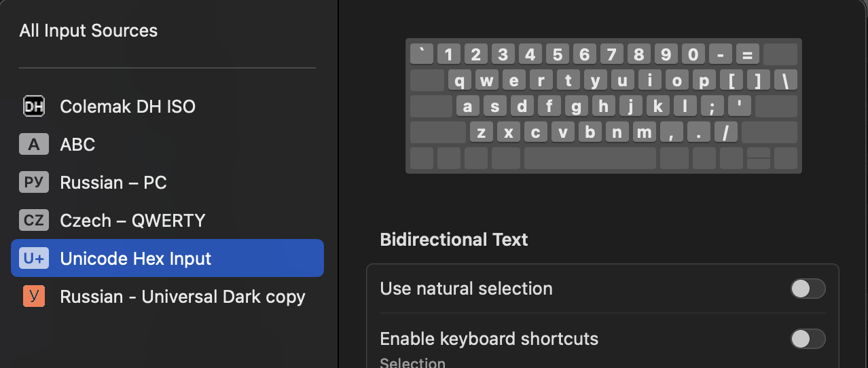Click the U+ Unicode Hex icon
Viewport: 868px width, 368px height.
pos(33,259)
